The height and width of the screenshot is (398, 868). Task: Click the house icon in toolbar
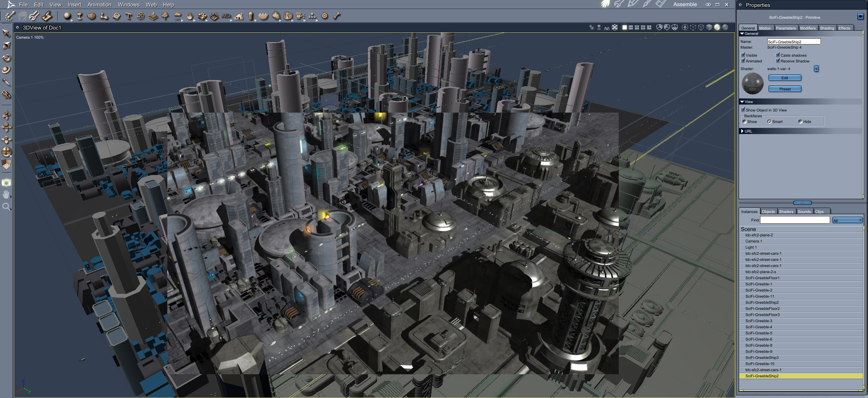coord(239,16)
